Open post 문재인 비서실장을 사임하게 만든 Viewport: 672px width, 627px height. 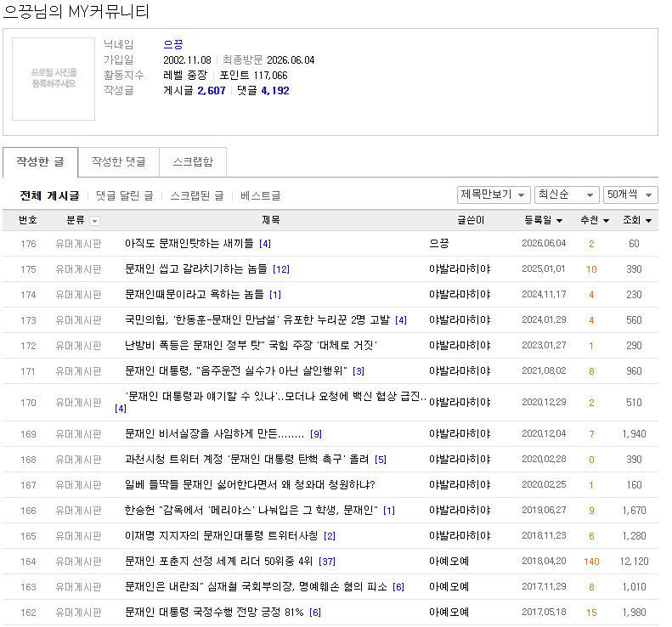click(214, 433)
